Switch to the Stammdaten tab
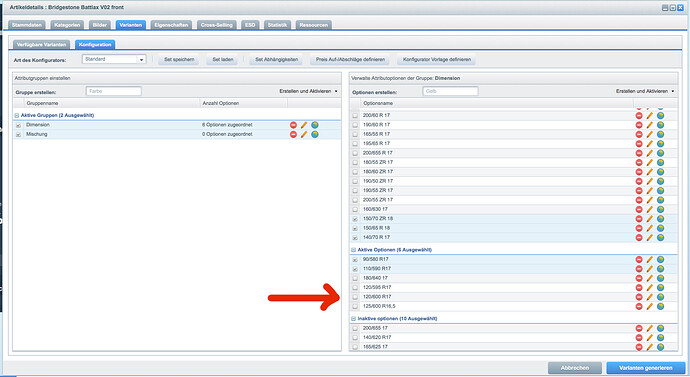The width and height of the screenshot is (690, 377). tap(27, 25)
